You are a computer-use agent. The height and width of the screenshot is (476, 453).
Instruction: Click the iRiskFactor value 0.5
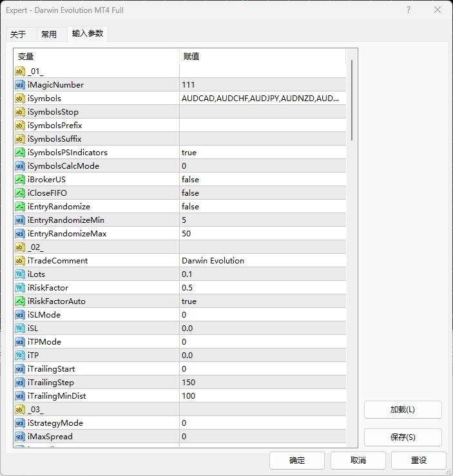point(187,288)
